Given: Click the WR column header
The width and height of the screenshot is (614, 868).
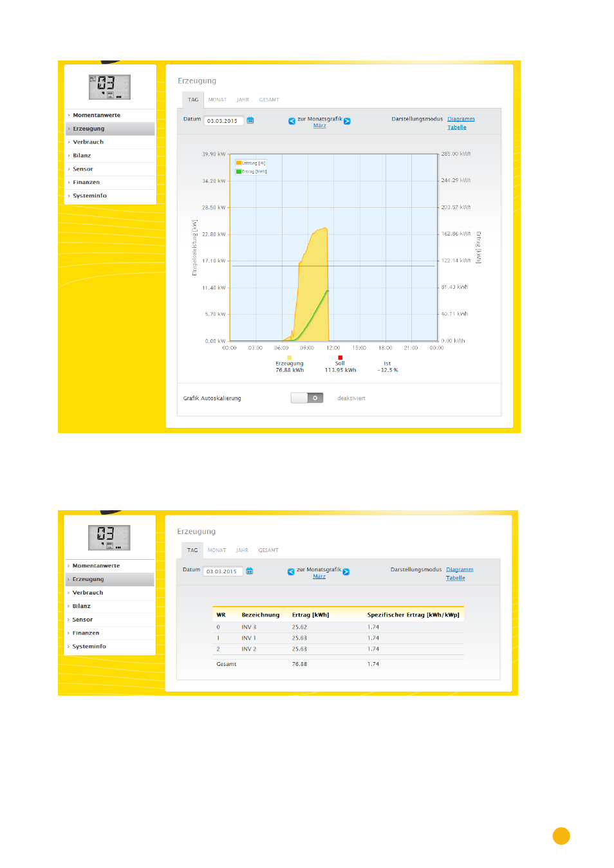Looking at the screenshot, I should click(x=221, y=615).
